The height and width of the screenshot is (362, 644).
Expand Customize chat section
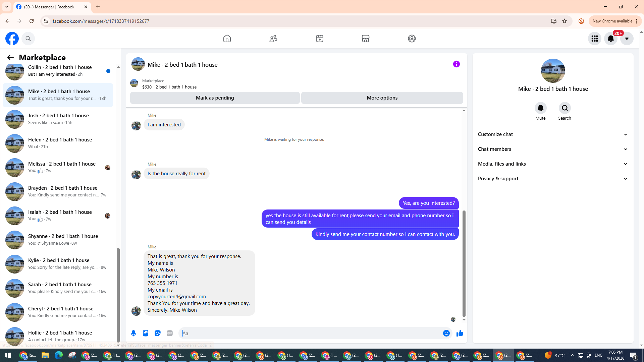pos(552,134)
